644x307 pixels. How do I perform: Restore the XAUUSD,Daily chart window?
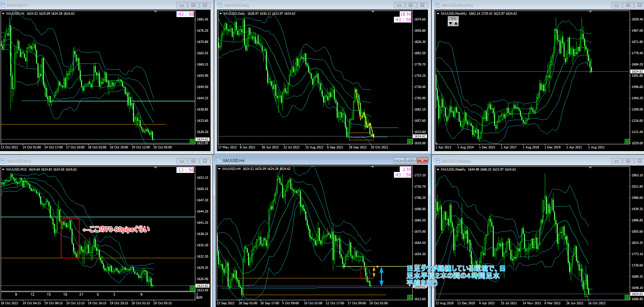pyautogui.click(x=411, y=5)
